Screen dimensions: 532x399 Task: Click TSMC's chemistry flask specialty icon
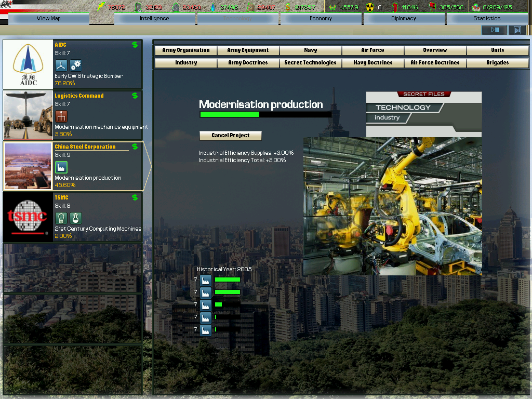tap(76, 218)
